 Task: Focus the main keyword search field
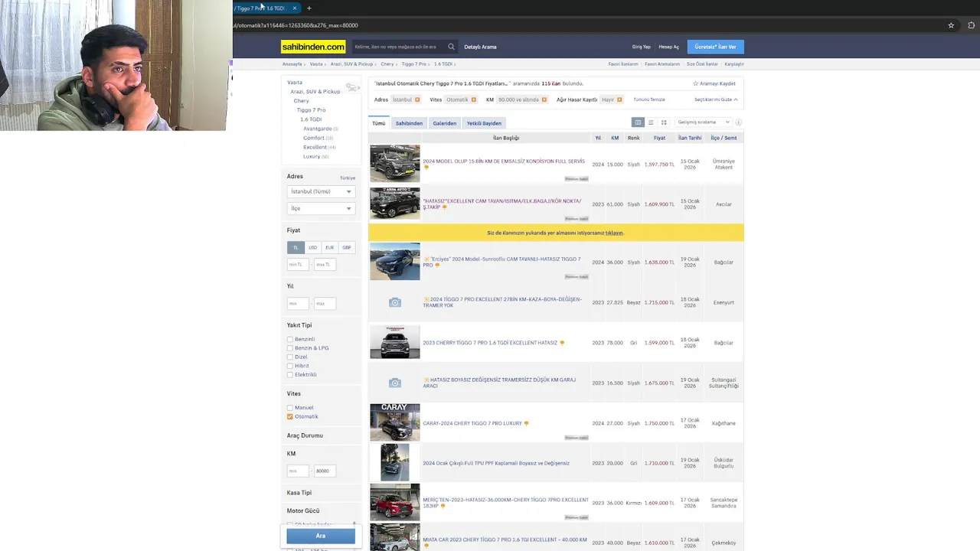point(397,47)
